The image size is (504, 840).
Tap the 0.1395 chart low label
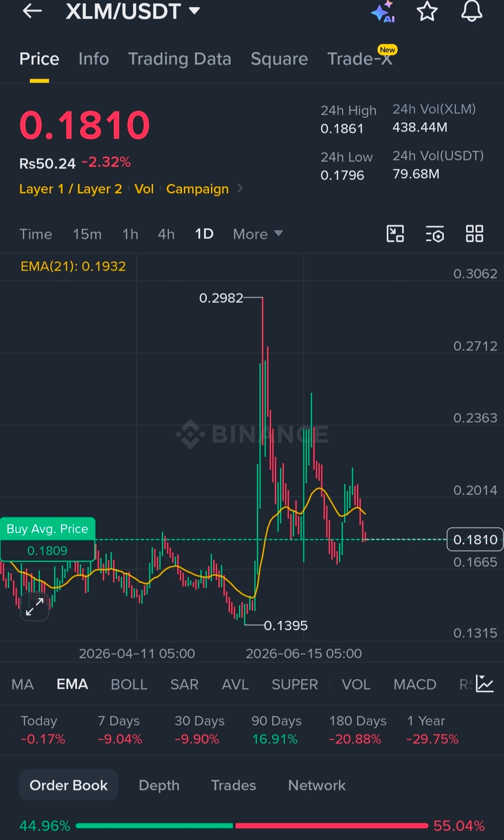286,625
